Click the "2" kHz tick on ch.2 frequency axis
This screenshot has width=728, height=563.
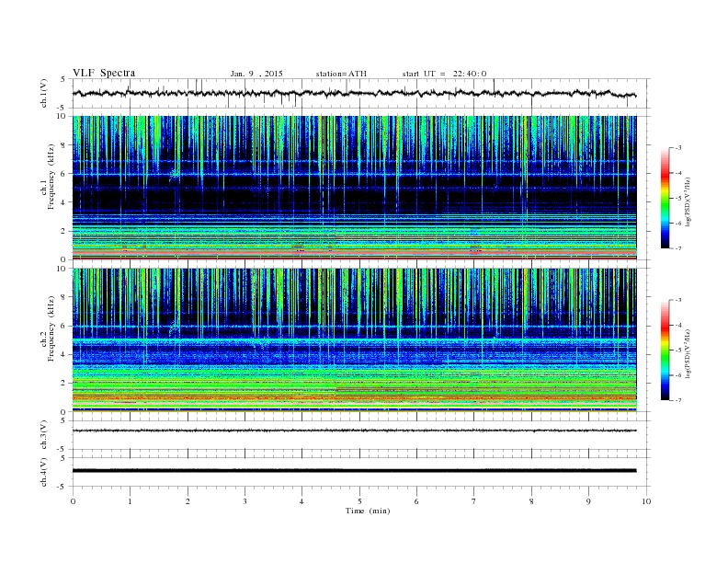(x=63, y=384)
